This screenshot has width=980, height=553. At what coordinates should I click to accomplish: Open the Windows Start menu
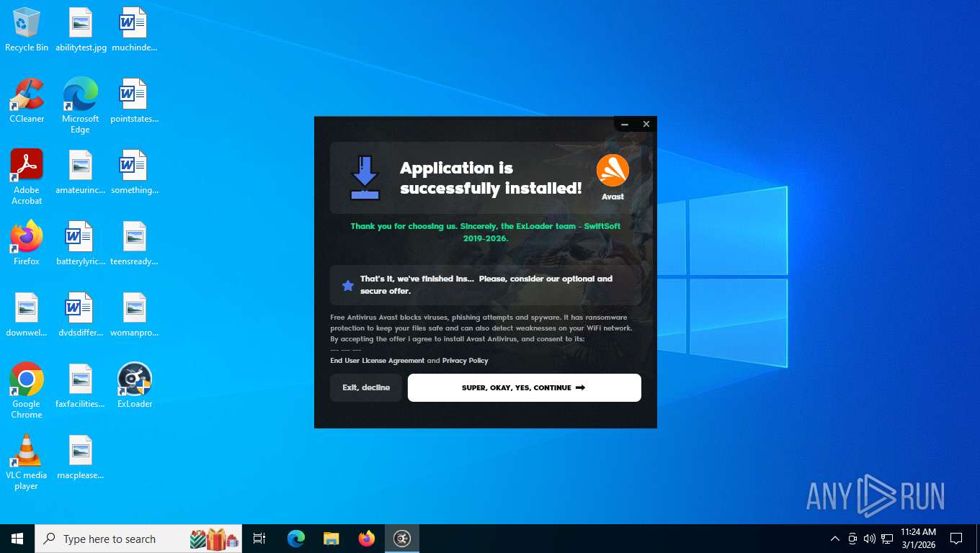pyautogui.click(x=17, y=539)
